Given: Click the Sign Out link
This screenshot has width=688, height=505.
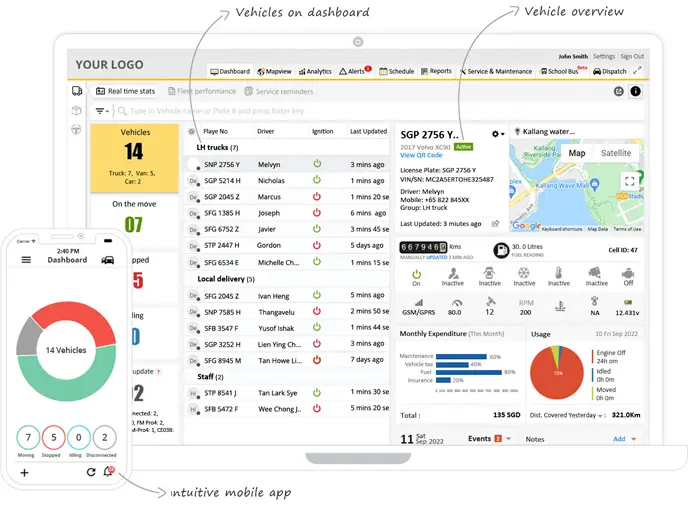Looking at the screenshot, I should coord(632,56).
